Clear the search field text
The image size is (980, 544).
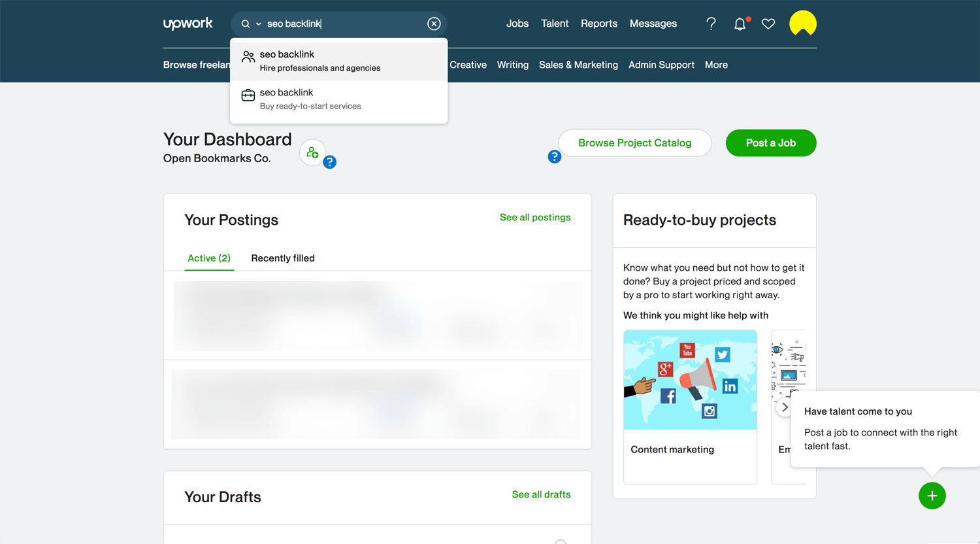click(x=434, y=24)
